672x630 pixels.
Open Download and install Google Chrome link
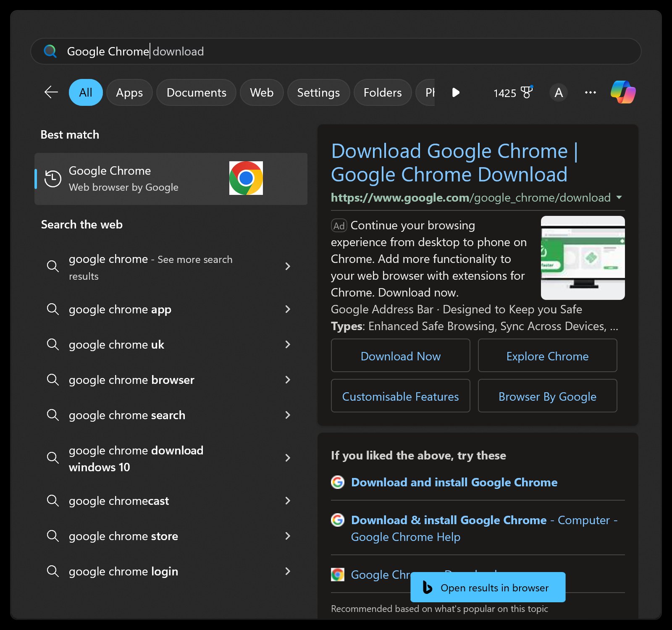(x=454, y=482)
